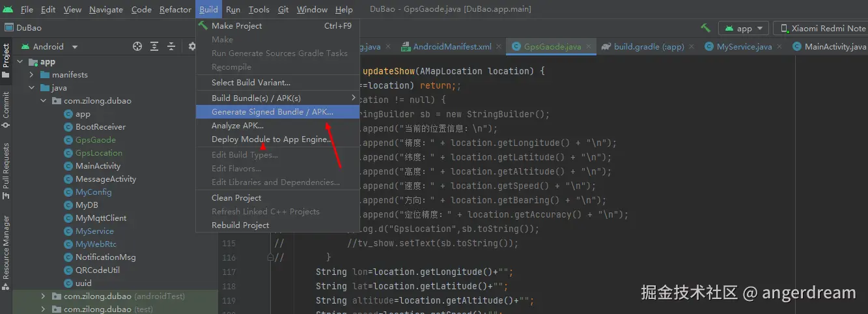868x314 pixels.
Task: Click the green hammer build icon in toolbar
Action: (x=705, y=28)
